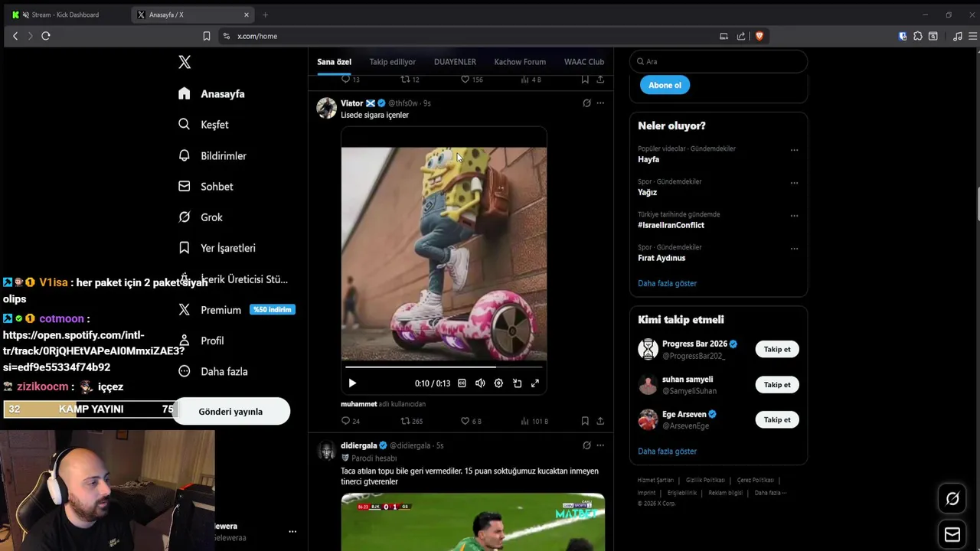Open more options on didiergala post
Viewport: 980px width, 551px height.
point(600,445)
